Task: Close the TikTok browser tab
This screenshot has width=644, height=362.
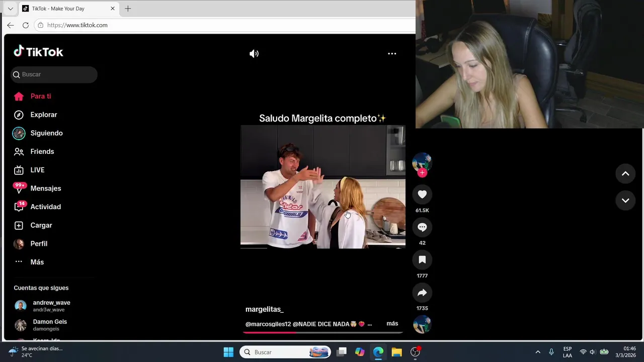Action: [113, 9]
